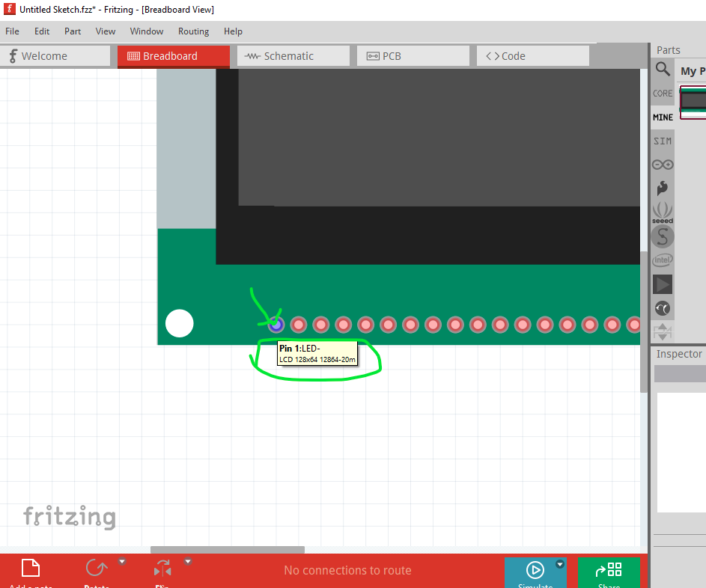Click the LCD dark gray display area
The height and width of the screenshot is (588, 706).
click(x=439, y=137)
